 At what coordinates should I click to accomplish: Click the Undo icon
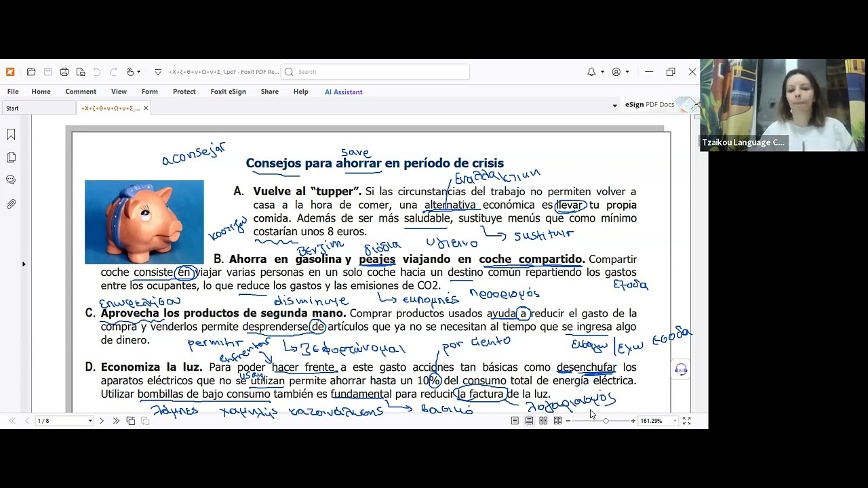tap(97, 72)
